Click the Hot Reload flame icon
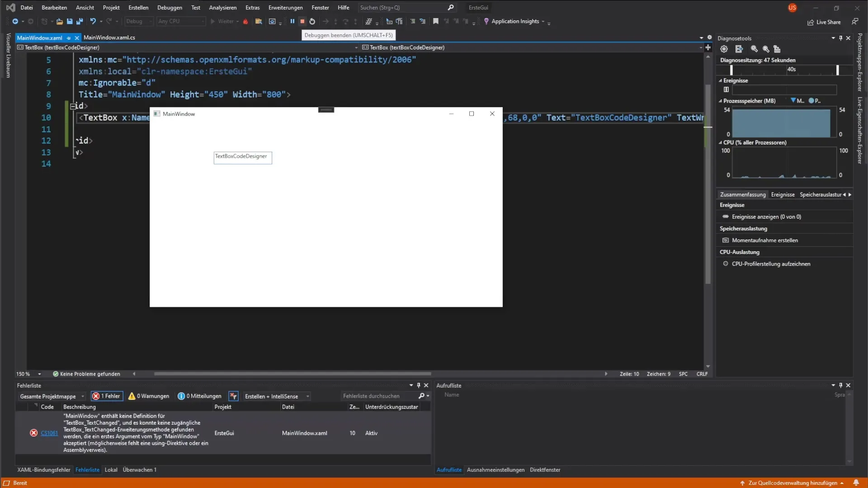Image resolution: width=868 pixels, height=488 pixels. tap(245, 21)
